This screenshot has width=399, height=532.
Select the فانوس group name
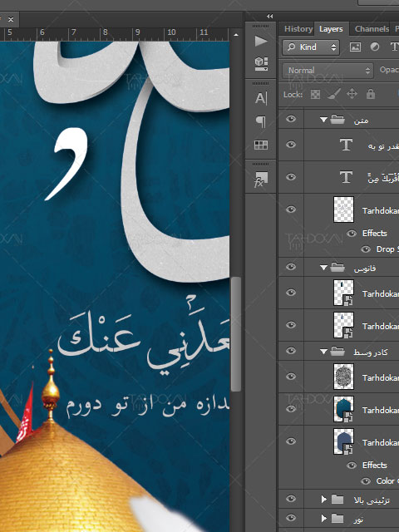pyautogui.click(x=365, y=268)
